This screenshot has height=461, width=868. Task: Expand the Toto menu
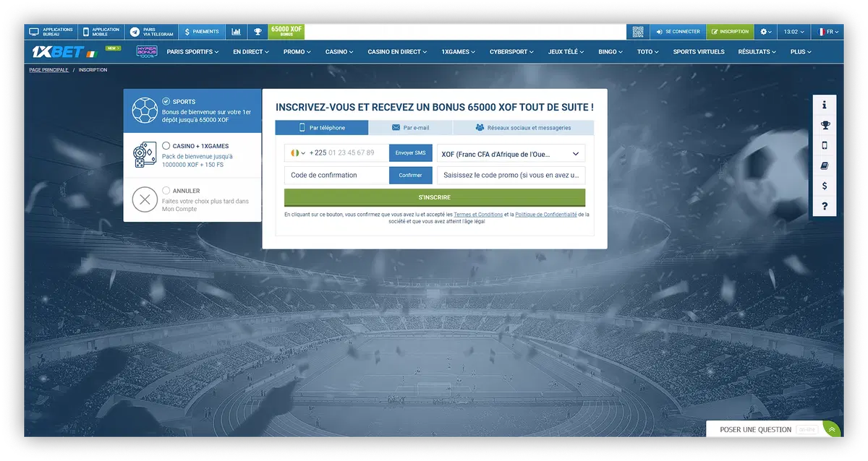[648, 52]
